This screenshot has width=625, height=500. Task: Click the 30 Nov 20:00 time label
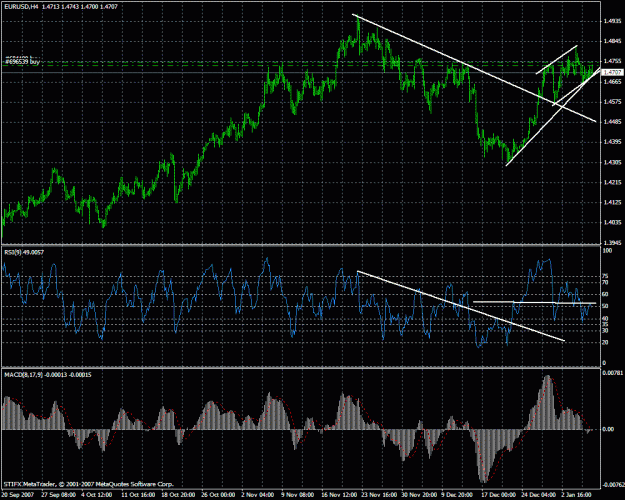(x=419, y=494)
